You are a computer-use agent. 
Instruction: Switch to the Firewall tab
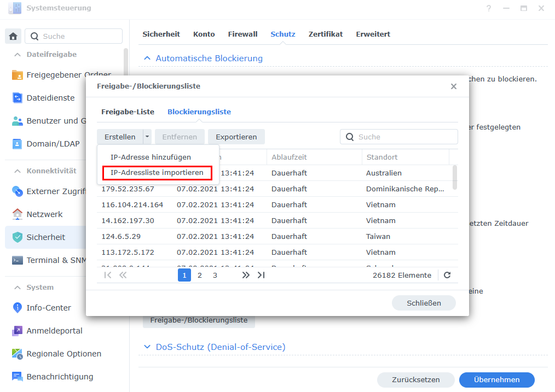click(x=242, y=34)
